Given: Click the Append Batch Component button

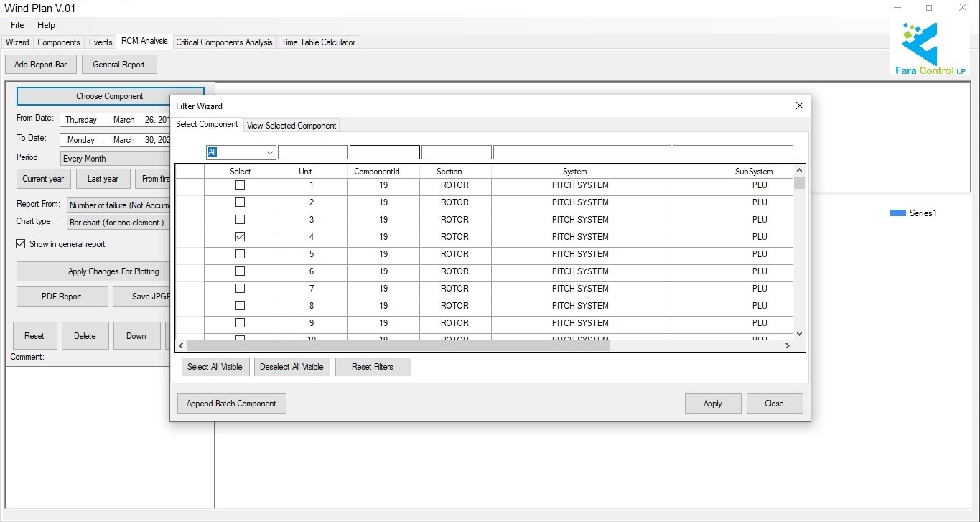Looking at the screenshot, I should 231,404.
